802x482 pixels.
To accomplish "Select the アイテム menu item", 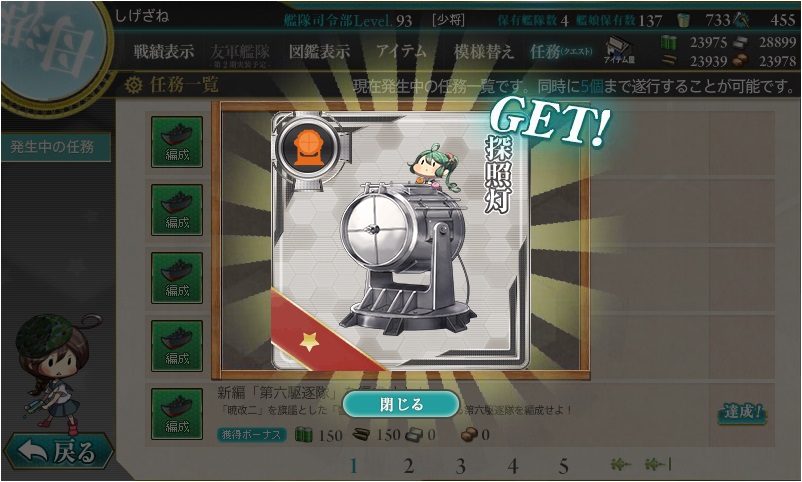I will [x=402, y=51].
